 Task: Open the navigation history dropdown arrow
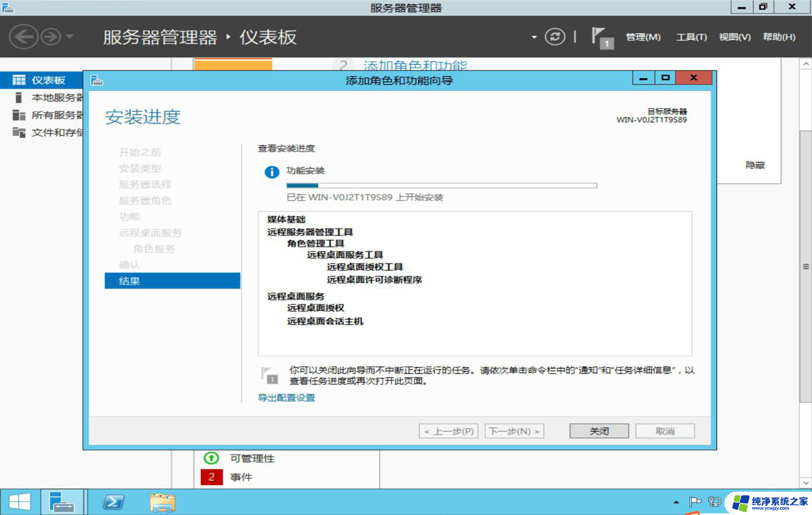pos(70,37)
